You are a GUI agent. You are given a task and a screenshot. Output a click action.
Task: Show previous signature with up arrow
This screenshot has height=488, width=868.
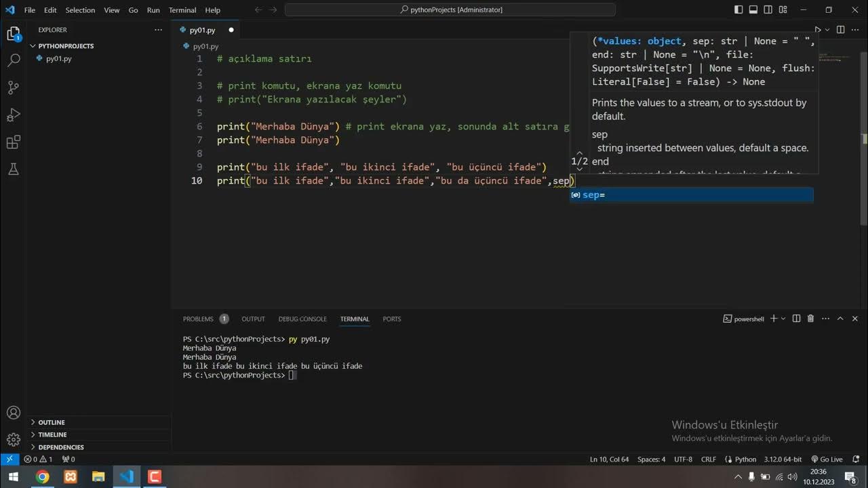click(579, 153)
